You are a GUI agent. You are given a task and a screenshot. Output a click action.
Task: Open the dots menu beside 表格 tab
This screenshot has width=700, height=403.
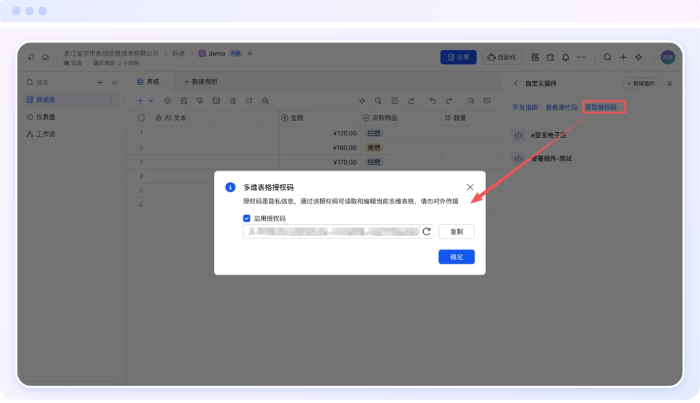click(166, 82)
